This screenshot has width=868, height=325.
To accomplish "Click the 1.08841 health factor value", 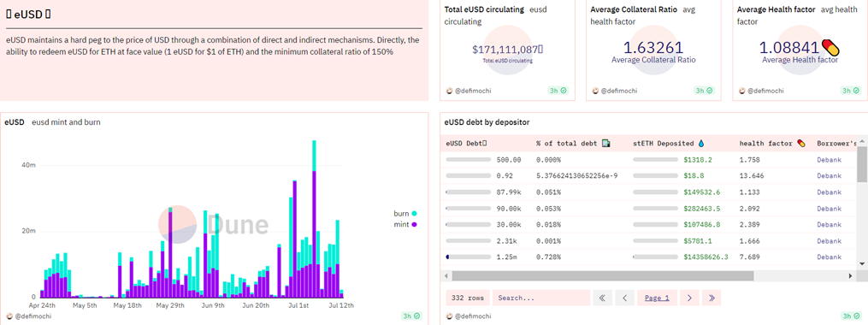I will pyautogui.click(x=789, y=48).
